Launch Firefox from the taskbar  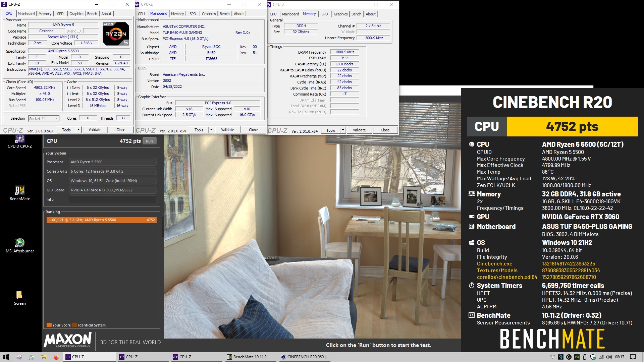tap(56, 357)
